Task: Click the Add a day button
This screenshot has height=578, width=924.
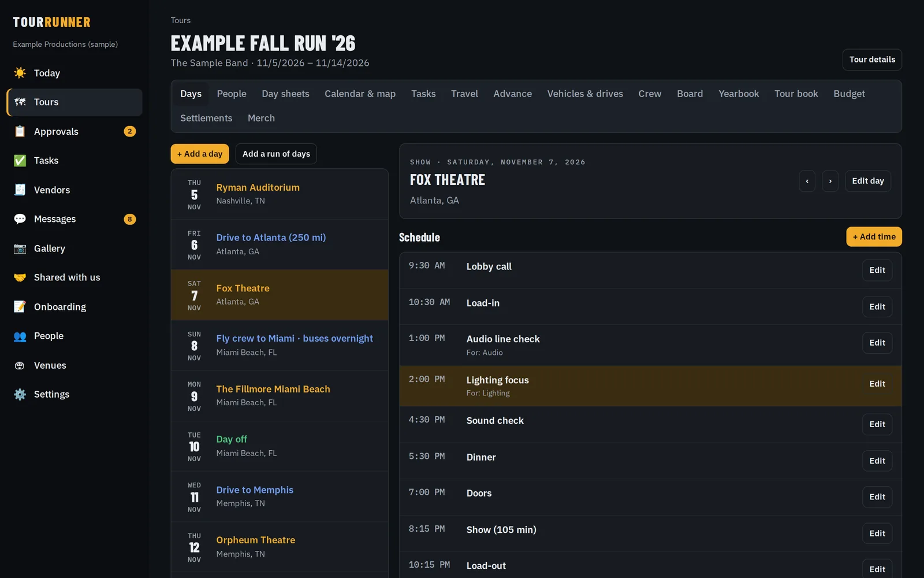Action: (200, 154)
